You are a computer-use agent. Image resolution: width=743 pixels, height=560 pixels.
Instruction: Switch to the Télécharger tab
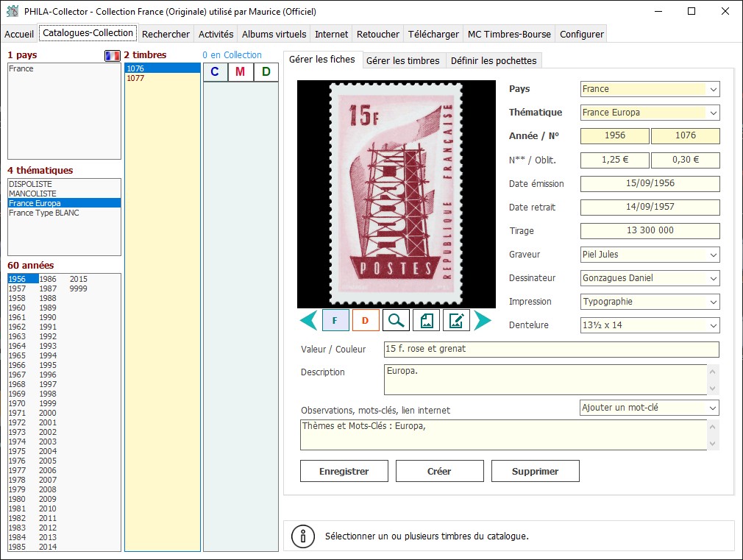click(433, 34)
